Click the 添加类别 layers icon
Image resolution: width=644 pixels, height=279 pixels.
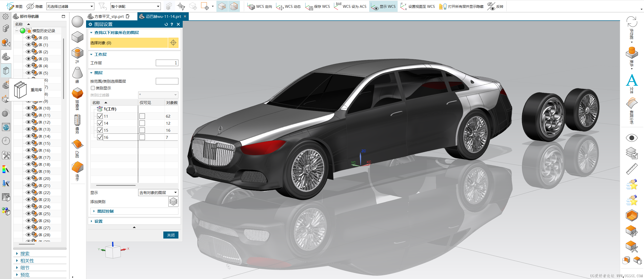[173, 202]
